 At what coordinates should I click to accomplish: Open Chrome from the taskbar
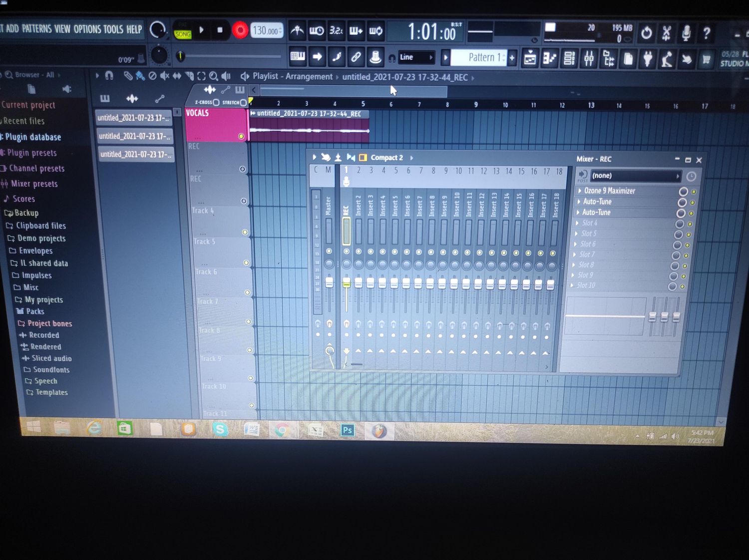pyautogui.click(x=283, y=430)
